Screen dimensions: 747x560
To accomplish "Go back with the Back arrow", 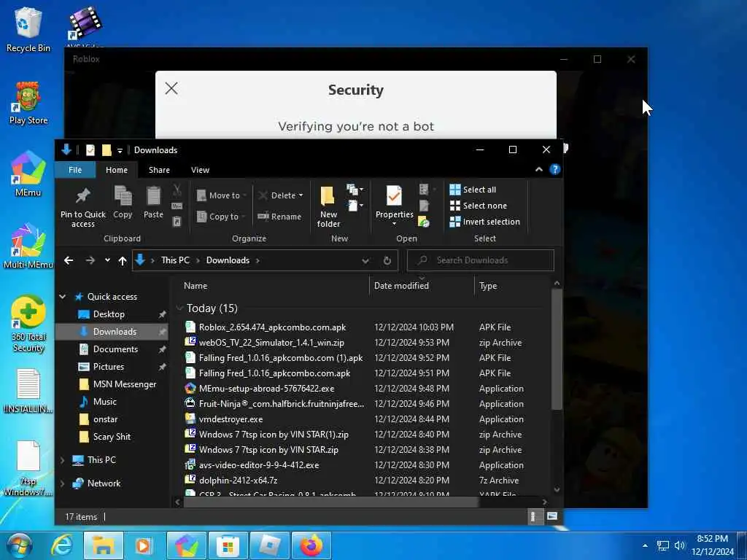I will (x=69, y=260).
